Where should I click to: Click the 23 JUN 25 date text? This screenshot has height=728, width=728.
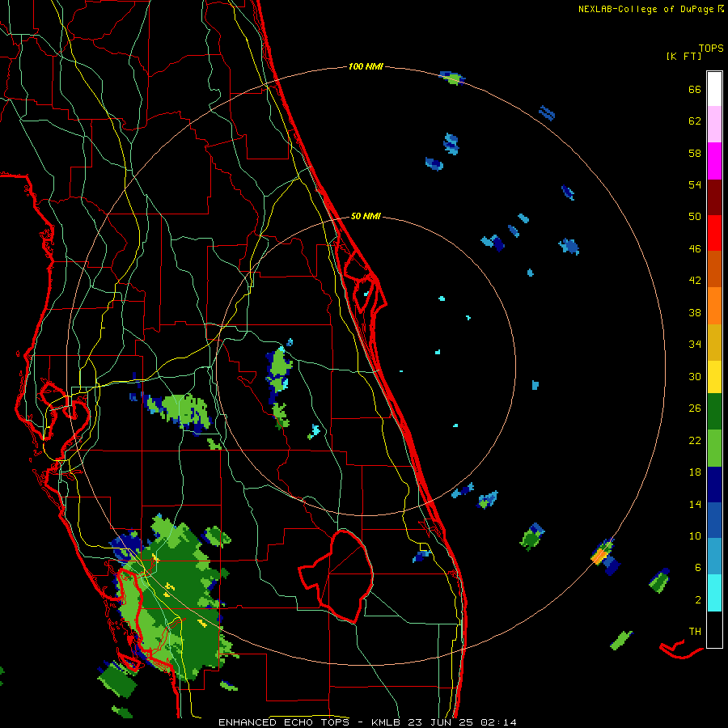(440, 722)
